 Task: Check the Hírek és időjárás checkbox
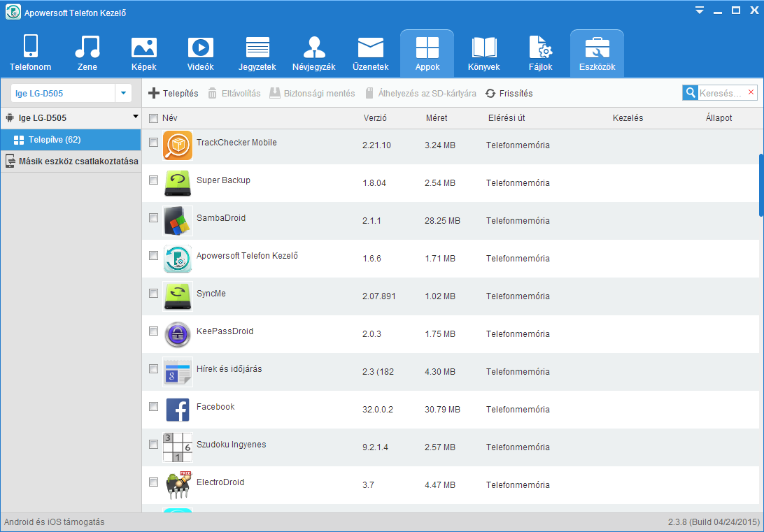click(x=153, y=368)
